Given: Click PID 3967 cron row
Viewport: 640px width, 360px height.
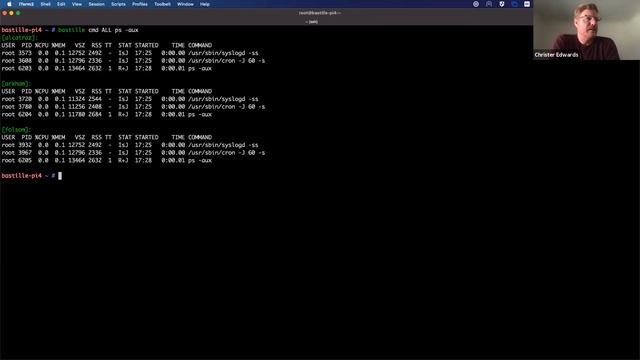Looking at the screenshot, I should (133, 153).
